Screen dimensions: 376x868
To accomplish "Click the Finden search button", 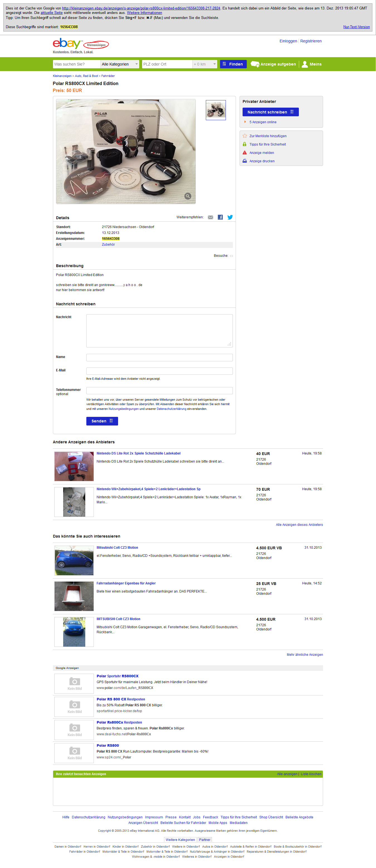I will coord(233,64).
